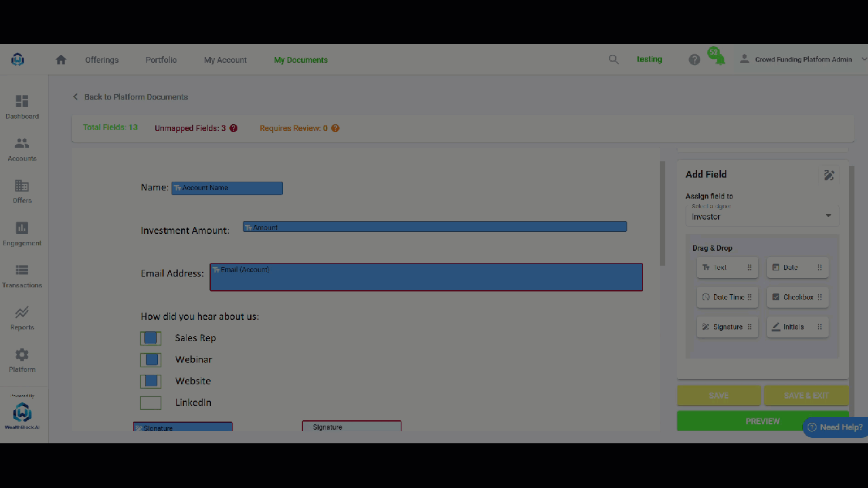868x488 pixels.
Task: Click the SAVE & EXIT button
Action: click(806, 396)
